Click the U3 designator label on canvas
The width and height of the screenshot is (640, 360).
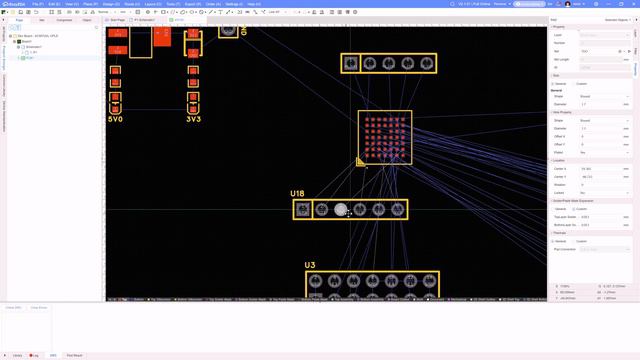click(x=310, y=265)
